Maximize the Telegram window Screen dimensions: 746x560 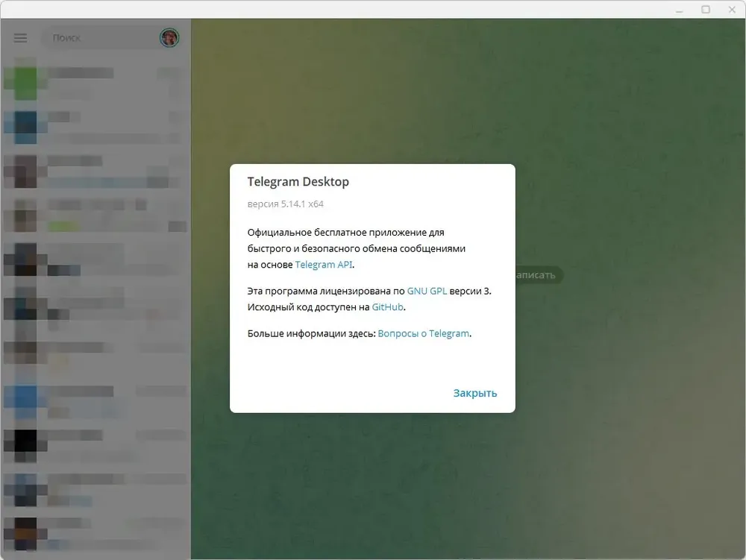706,10
